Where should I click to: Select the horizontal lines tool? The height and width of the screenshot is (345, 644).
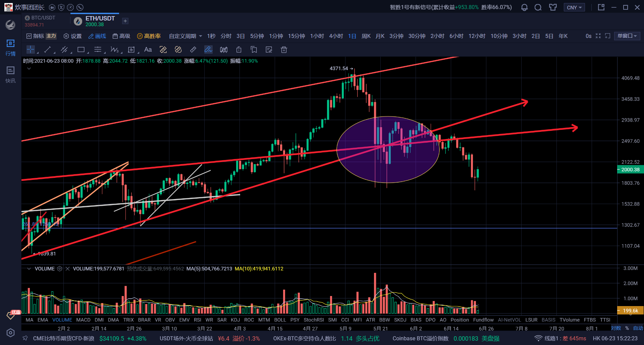pos(98,50)
